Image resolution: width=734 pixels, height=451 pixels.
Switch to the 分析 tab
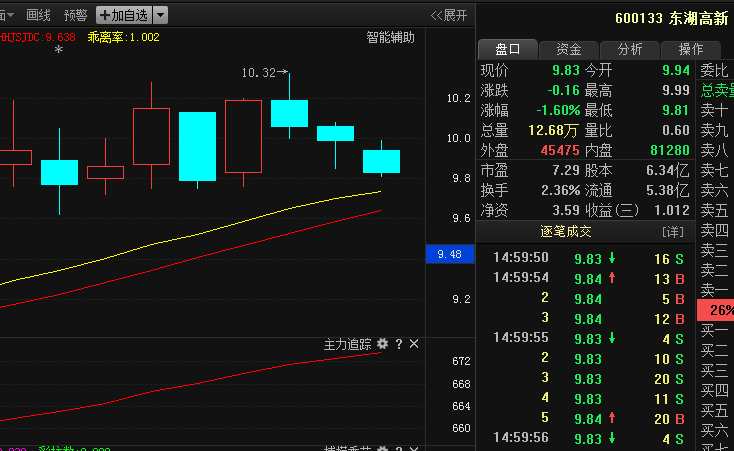pos(630,49)
